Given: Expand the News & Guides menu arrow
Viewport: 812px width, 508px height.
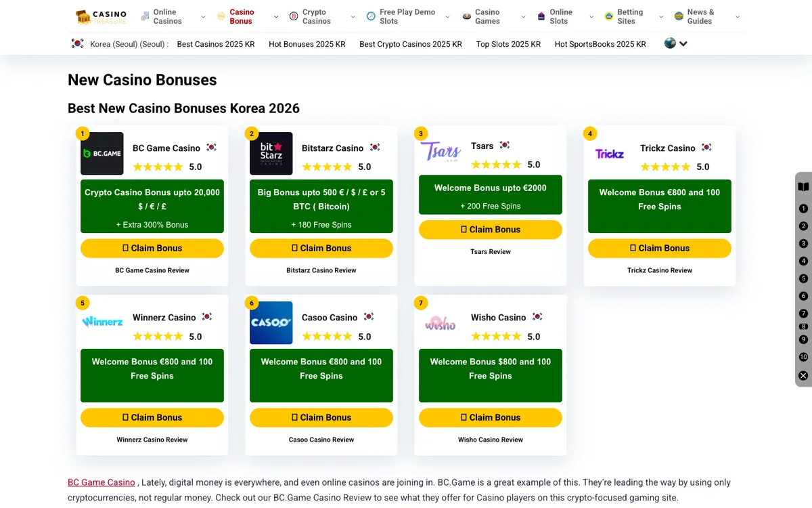Looking at the screenshot, I should 738,17.
